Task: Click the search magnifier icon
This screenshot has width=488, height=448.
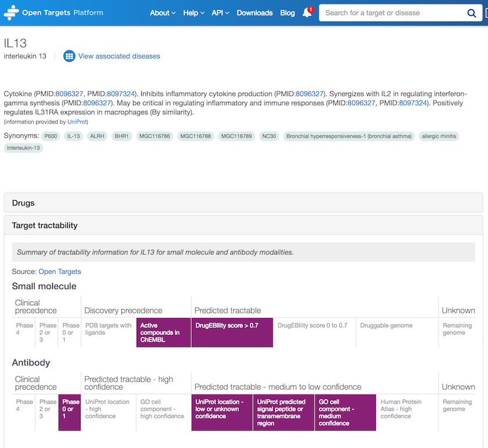Action: pyautogui.click(x=472, y=12)
